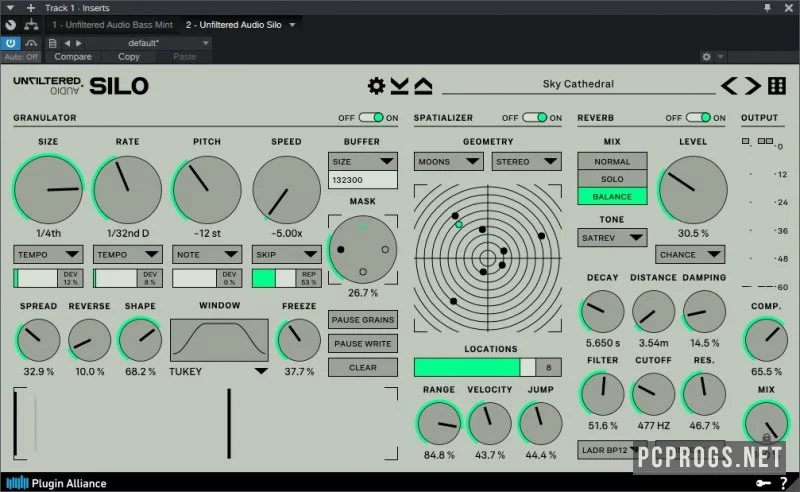This screenshot has width=800, height=492.
Task: Select next host preset arrow
Action: pos(79,43)
